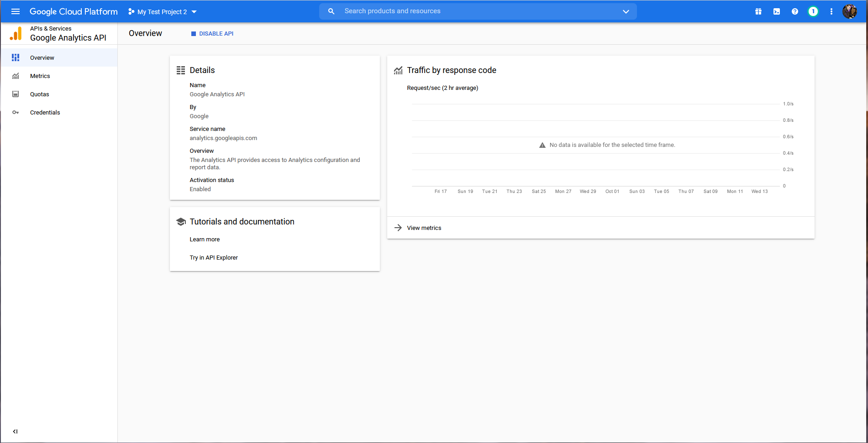Show notifications badge with count 1

813,11
